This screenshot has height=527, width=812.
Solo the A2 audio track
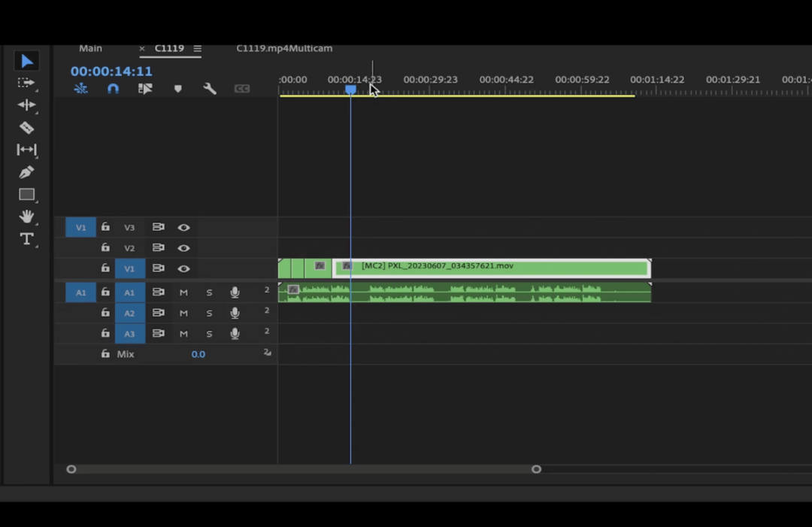209,313
